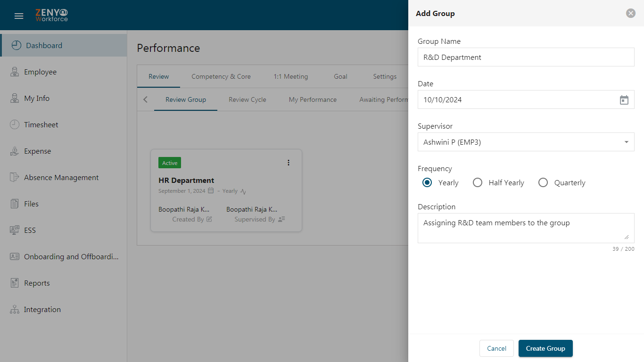644x362 pixels.
Task: Select the Quarterly frequency option
Action: 543,182
